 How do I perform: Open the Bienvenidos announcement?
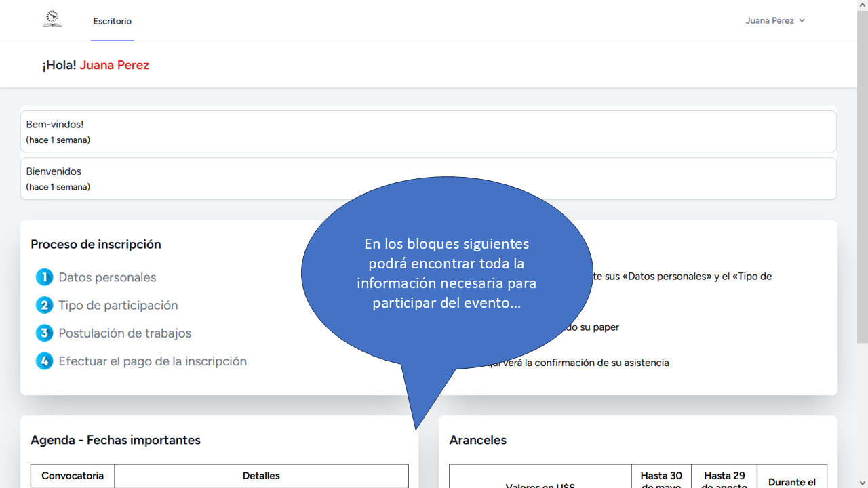click(54, 171)
